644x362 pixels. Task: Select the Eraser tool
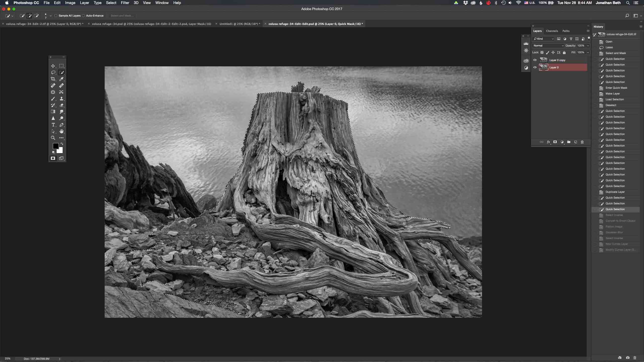[x=61, y=105]
